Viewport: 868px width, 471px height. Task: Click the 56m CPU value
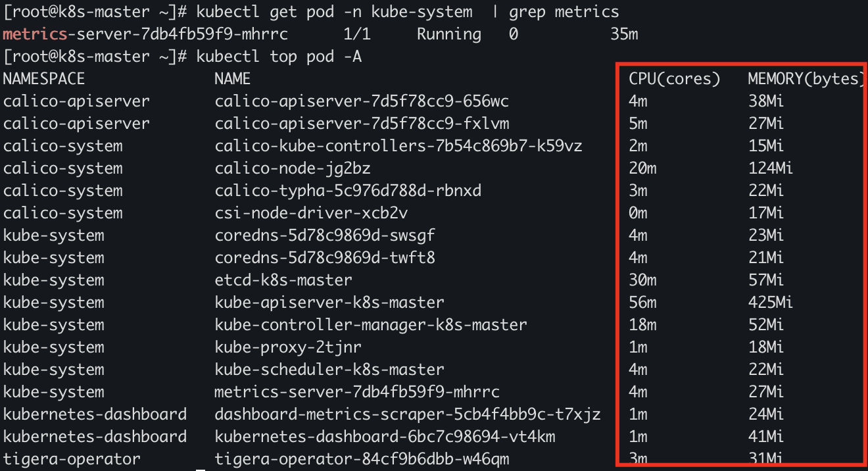642,303
